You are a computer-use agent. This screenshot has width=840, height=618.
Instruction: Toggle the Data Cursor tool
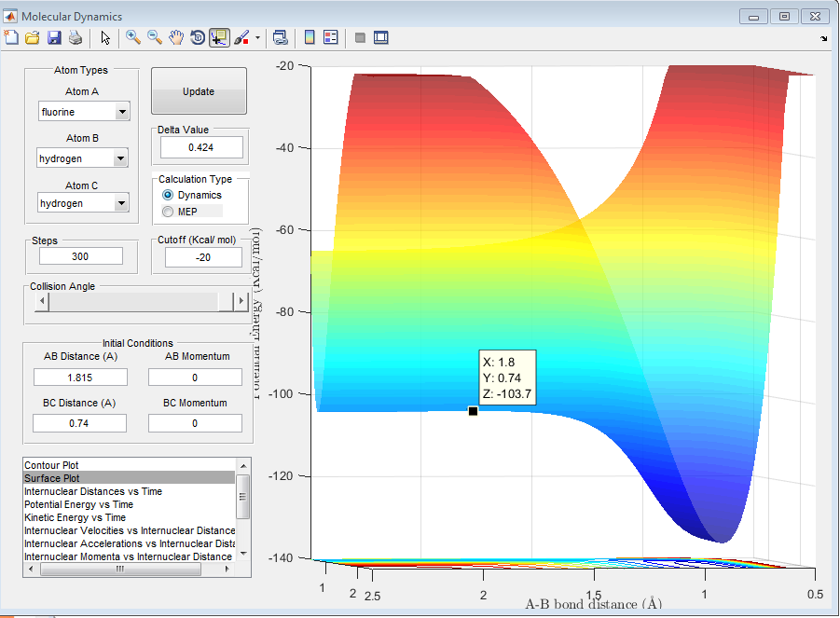219,37
